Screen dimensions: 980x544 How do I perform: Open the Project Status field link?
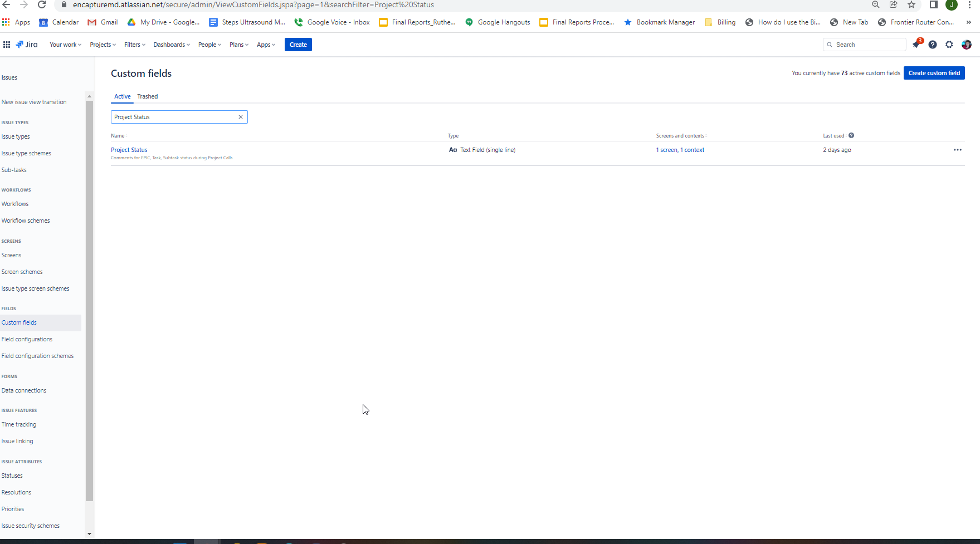pos(129,150)
